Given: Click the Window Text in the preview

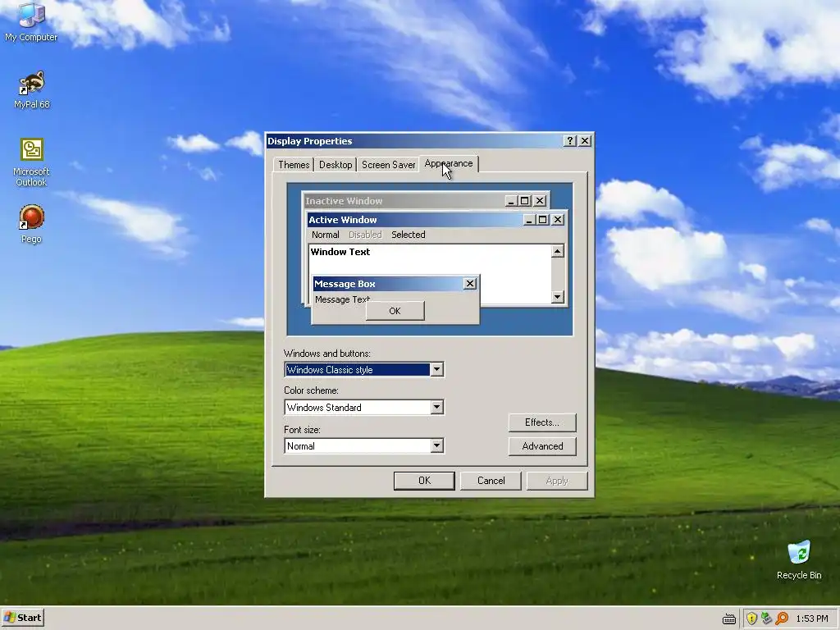Looking at the screenshot, I should tap(340, 252).
